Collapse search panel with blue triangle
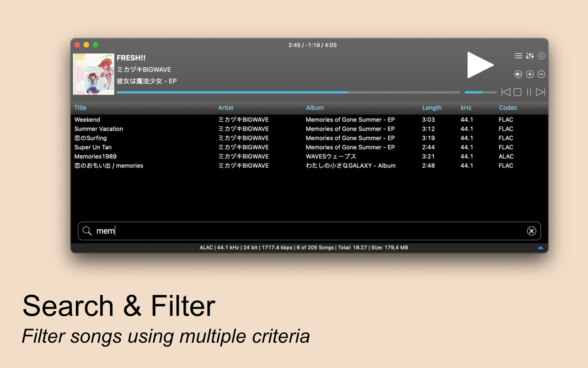588x368 pixels. point(540,248)
